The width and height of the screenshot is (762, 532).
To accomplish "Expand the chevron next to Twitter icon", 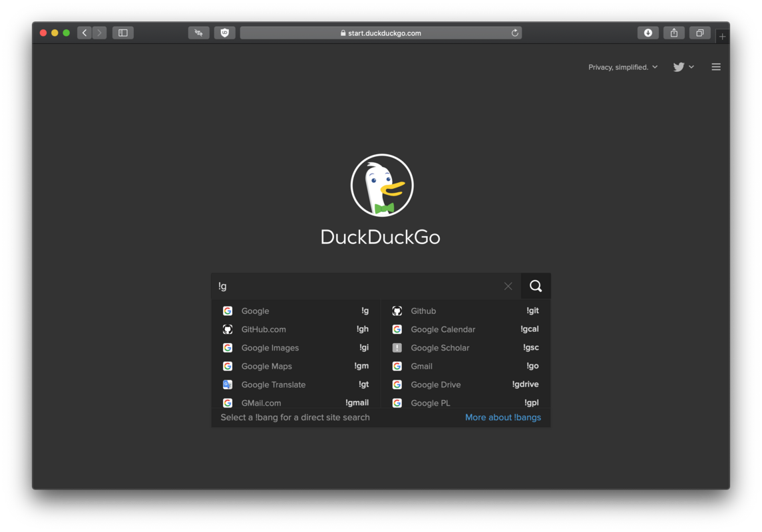I will 691,67.
